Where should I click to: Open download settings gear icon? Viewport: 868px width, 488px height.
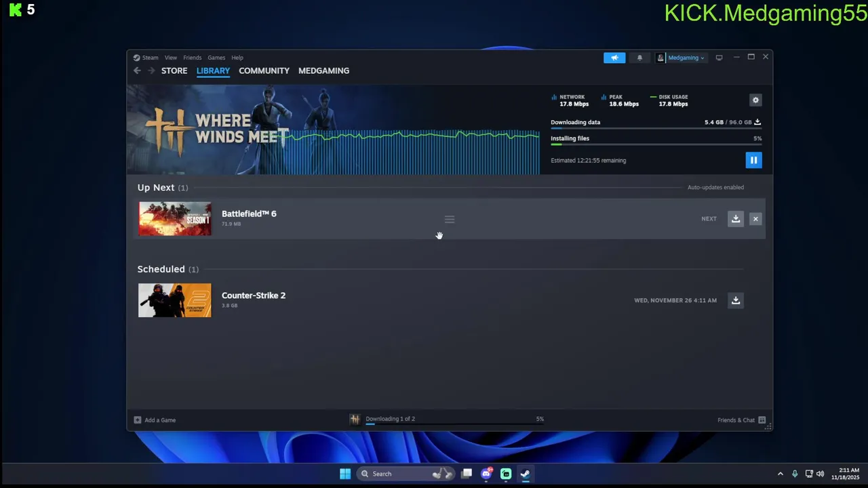[x=755, y=100]
